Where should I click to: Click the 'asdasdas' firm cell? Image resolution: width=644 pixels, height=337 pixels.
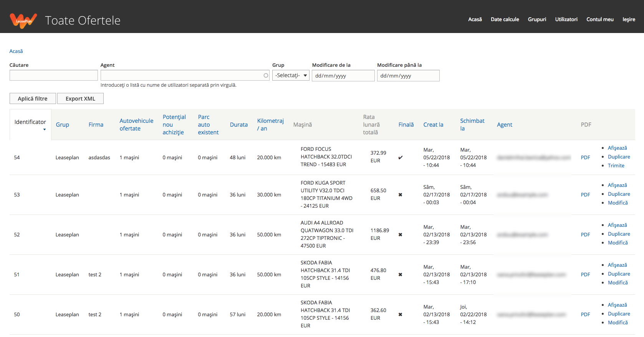tap(99, 157)
